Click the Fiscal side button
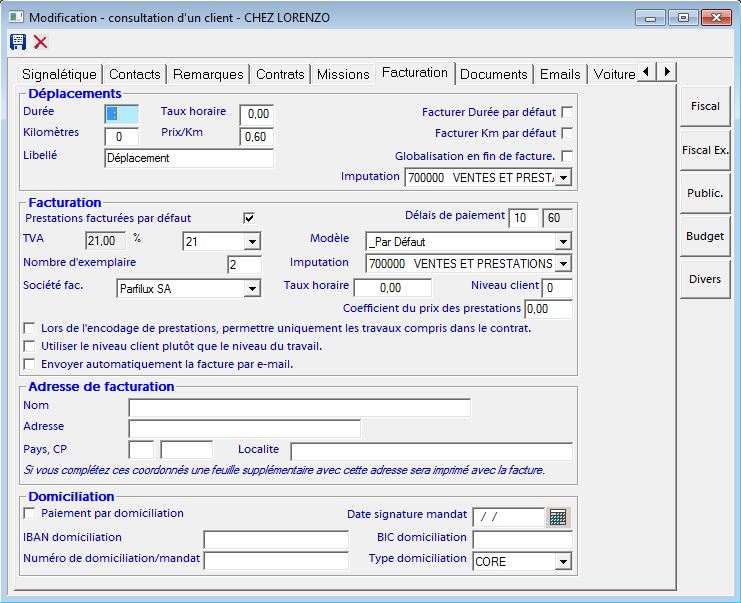 (x=705, y=106)
